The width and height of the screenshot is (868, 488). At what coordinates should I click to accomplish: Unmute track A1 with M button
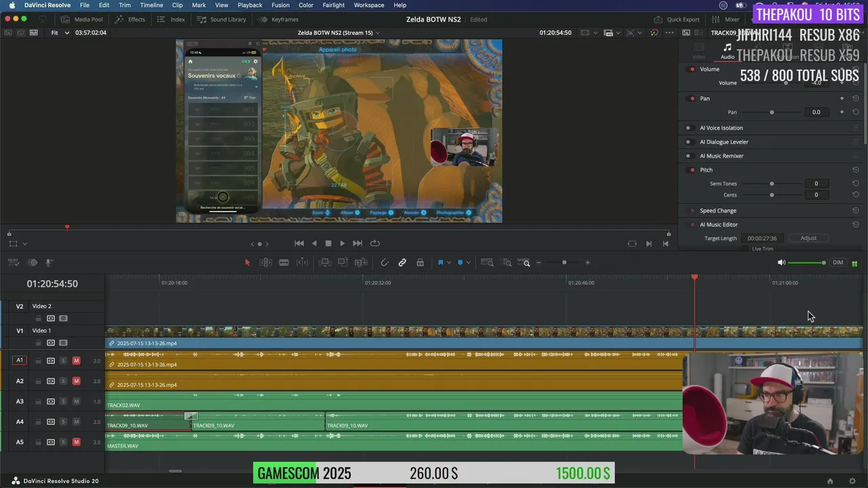(76, 361)
